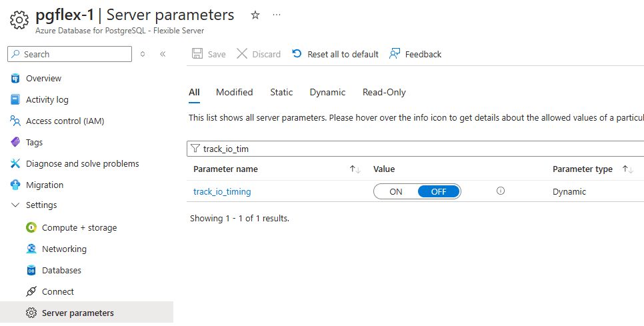Set track_io_timing toggle to ON
This screenshot has height=326, width=644.
click(396, 192)
